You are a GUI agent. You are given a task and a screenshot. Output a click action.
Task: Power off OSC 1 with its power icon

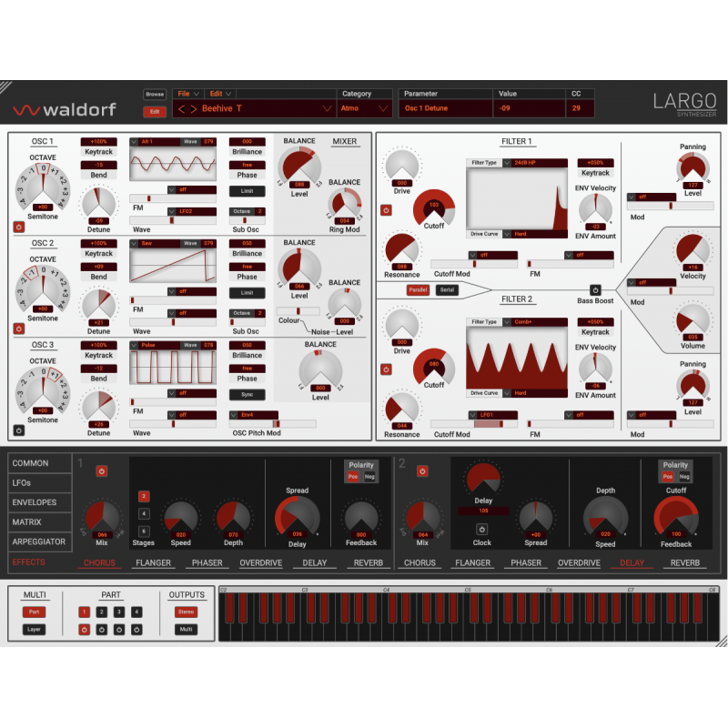[x=20, y=225]
